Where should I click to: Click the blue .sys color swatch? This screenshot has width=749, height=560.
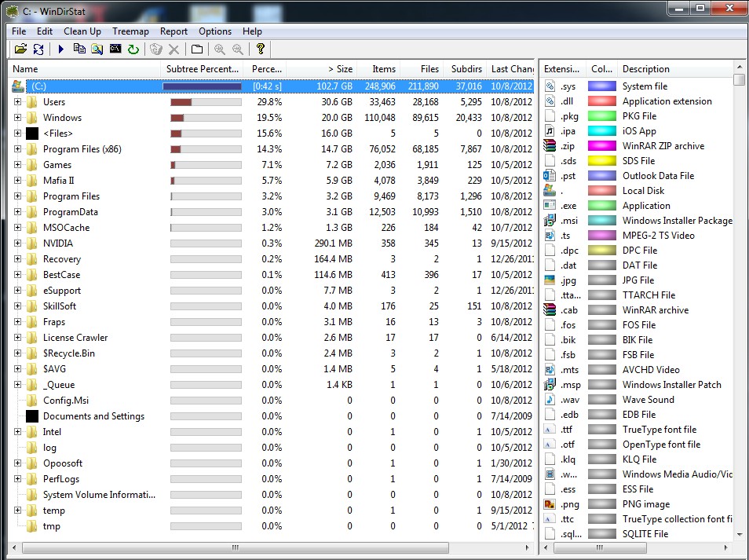click(602, 86)
